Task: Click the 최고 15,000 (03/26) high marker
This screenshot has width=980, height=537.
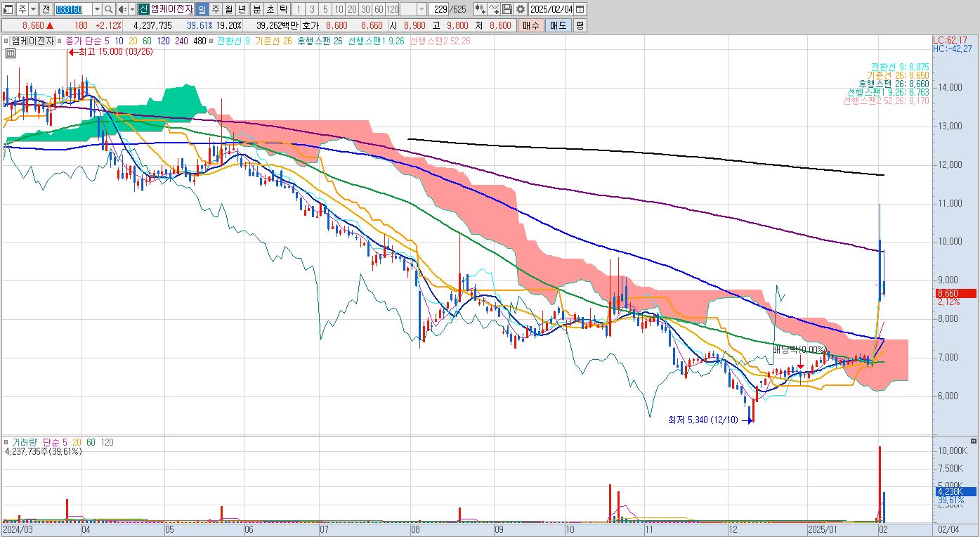Action: 110,51
